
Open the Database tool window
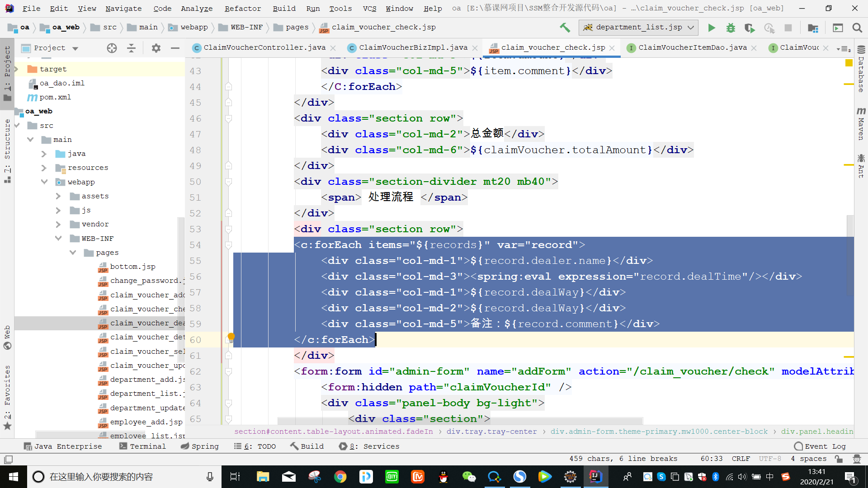(x=861, y=69)
